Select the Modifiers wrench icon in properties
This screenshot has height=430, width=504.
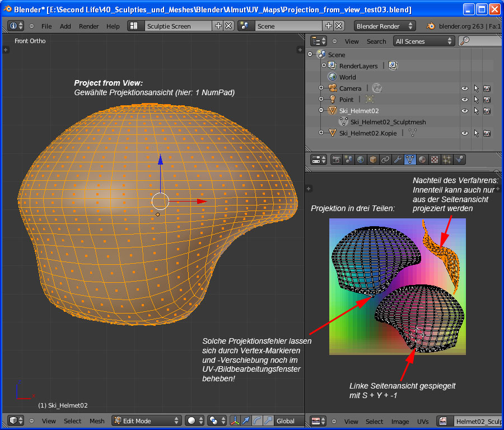pyautogui.click(x=397, y=160)
